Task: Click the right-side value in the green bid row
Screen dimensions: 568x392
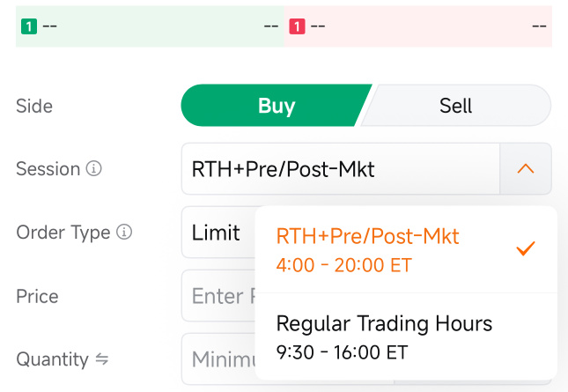Action: point(271,26)
